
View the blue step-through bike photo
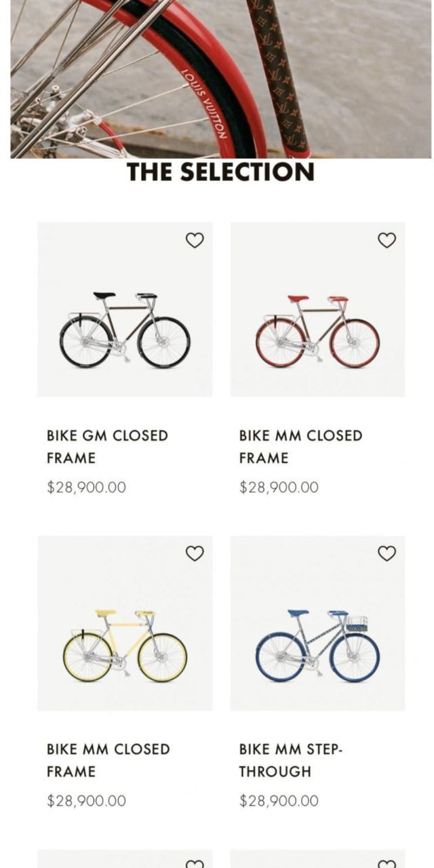coord(317,644)
